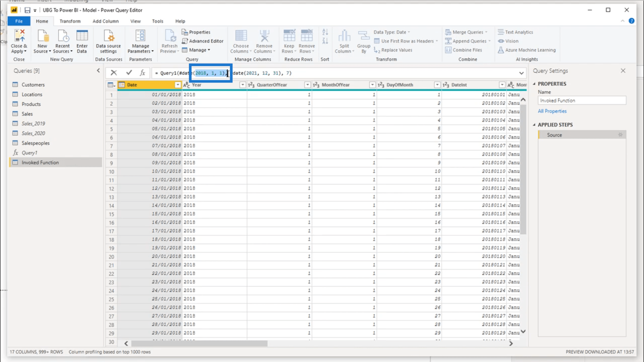Viewport: 644px width, 362px height.
Task: Collapse the PROPERTIES section
Action: (x=534, y=84)
